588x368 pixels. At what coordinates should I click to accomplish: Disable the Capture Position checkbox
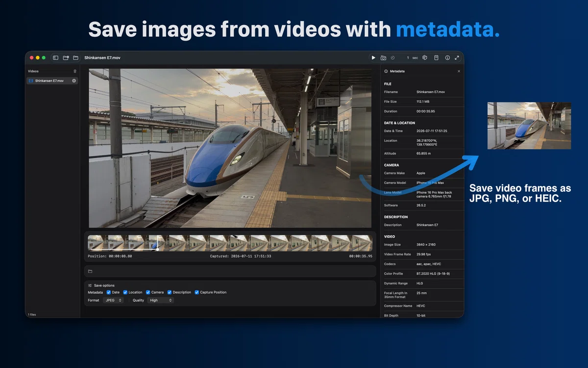tap(197, 292)
